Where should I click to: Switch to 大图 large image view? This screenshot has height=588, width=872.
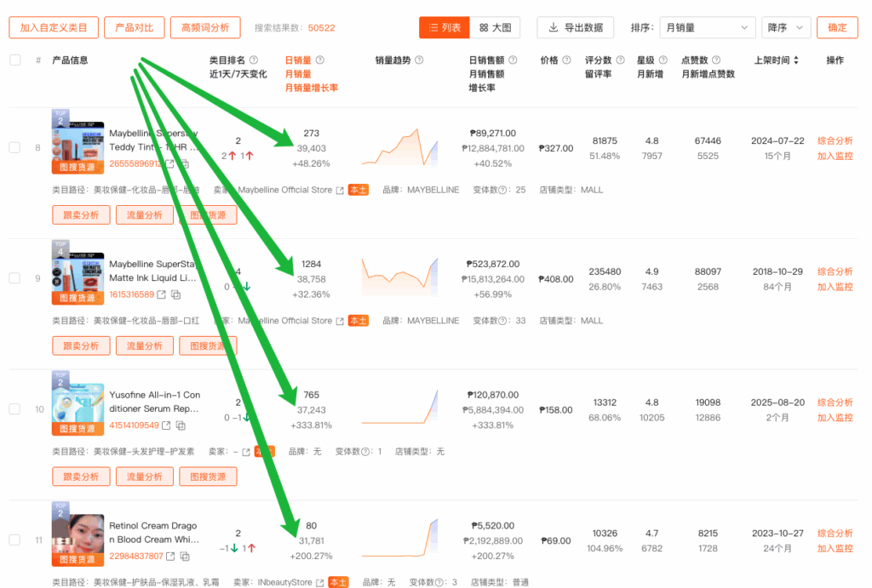[495, 28]
